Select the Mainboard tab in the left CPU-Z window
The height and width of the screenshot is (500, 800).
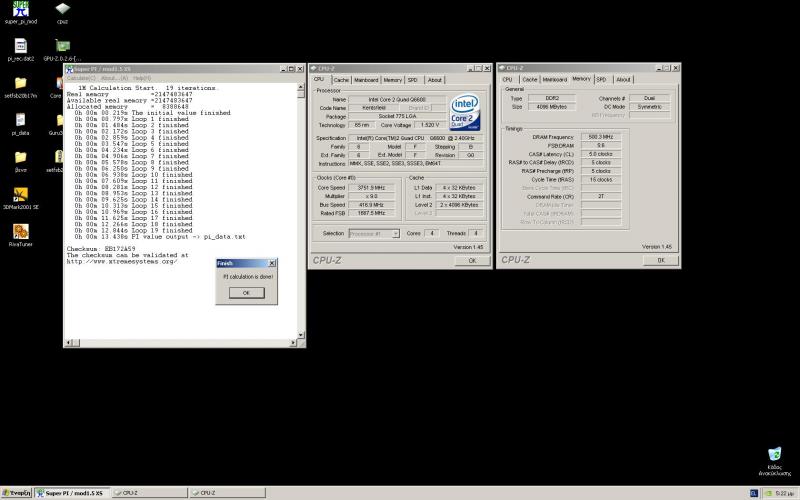(x=366, y=80)
